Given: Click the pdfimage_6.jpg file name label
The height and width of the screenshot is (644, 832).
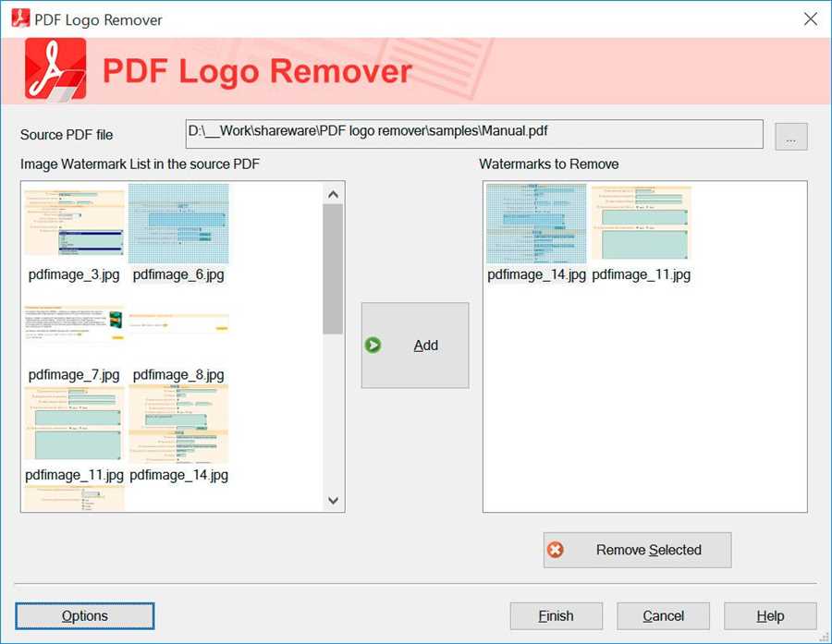Looking at the screenshot, I should pyautogui.click(x=178, y=274).
